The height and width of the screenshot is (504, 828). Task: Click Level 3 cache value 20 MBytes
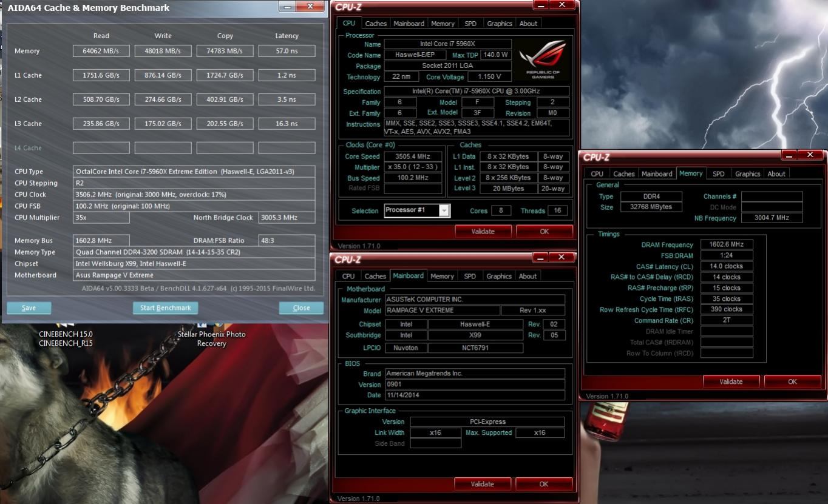(508, 189)
